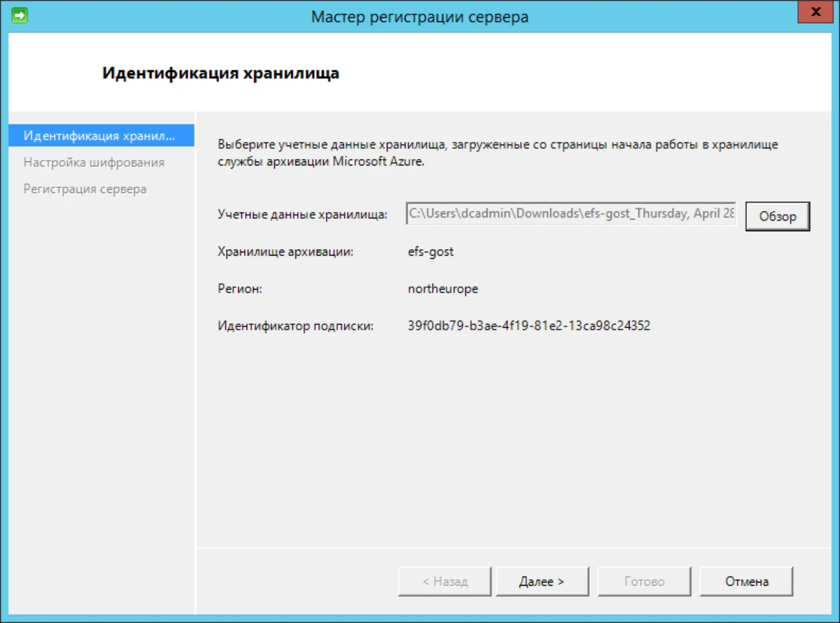
Task: Go to the Регистрация сервера step
Action: click(x=85, y=189)
